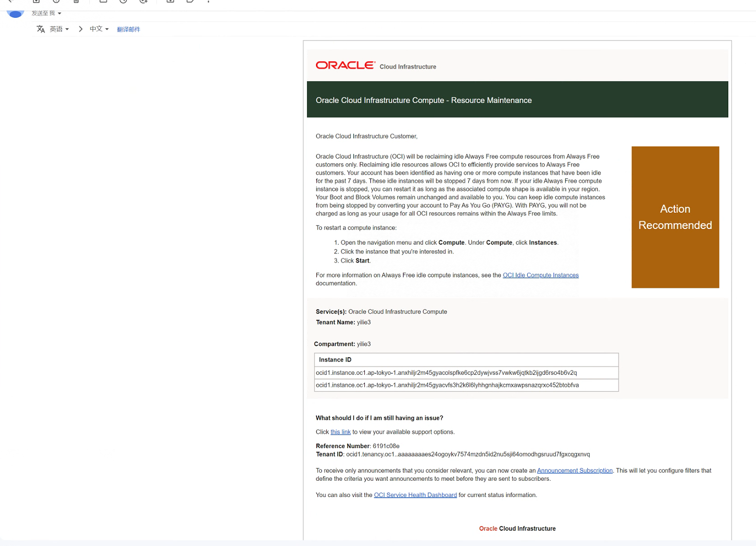Visit the OCI Service Health Dashboard link
Screen dimensions: 756x546
(415, 495)
